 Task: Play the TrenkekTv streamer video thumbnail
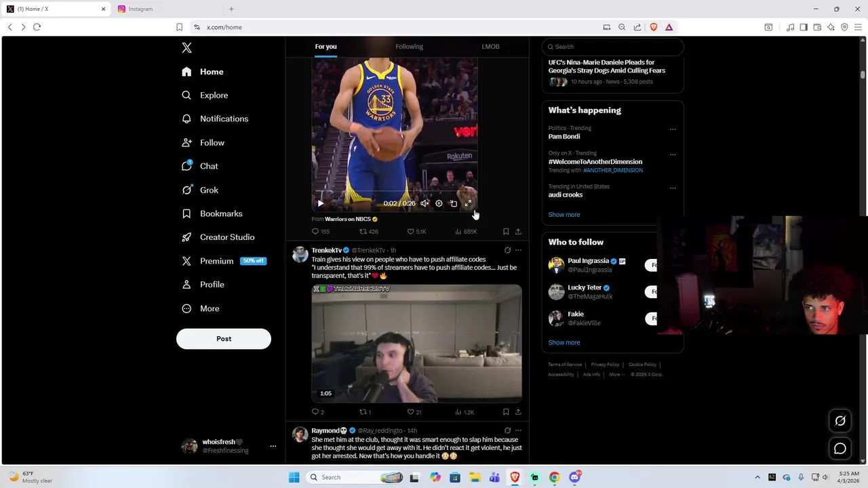click(416, 344)
